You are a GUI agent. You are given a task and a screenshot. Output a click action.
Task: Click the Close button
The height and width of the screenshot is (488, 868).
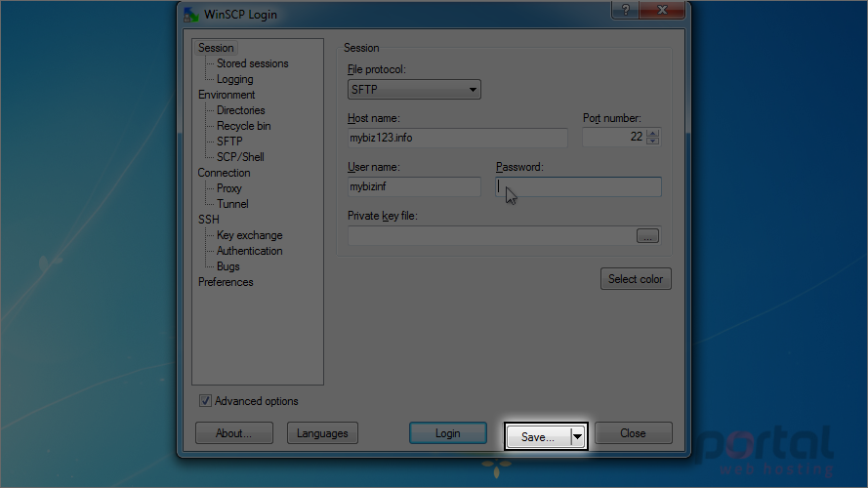tap(634, 433)
